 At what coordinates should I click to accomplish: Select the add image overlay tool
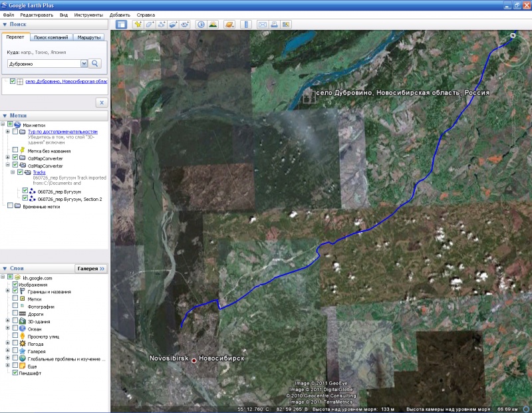pyautogui.click(x=174, y=25)
